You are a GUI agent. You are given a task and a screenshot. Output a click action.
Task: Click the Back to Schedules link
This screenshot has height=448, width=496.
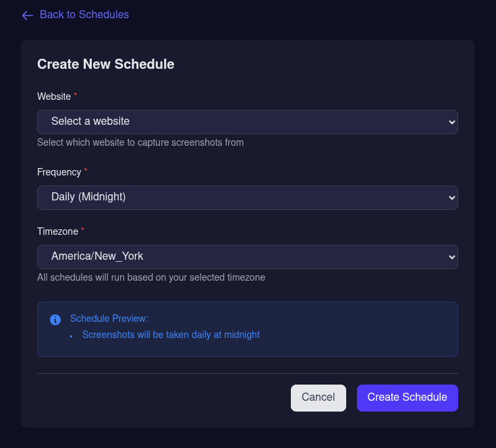pyautogui.click(x=84, y=14)
